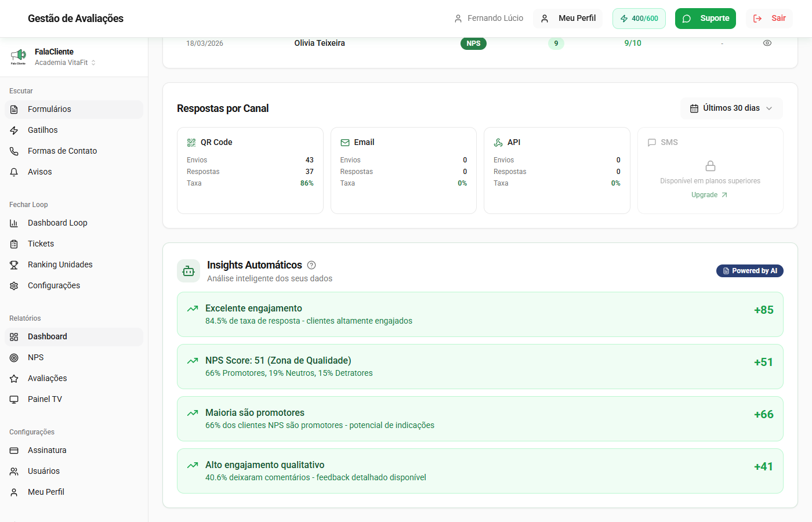
Task: Click the 400/600 credits usage indicator
Action: [x=639, y=19]
